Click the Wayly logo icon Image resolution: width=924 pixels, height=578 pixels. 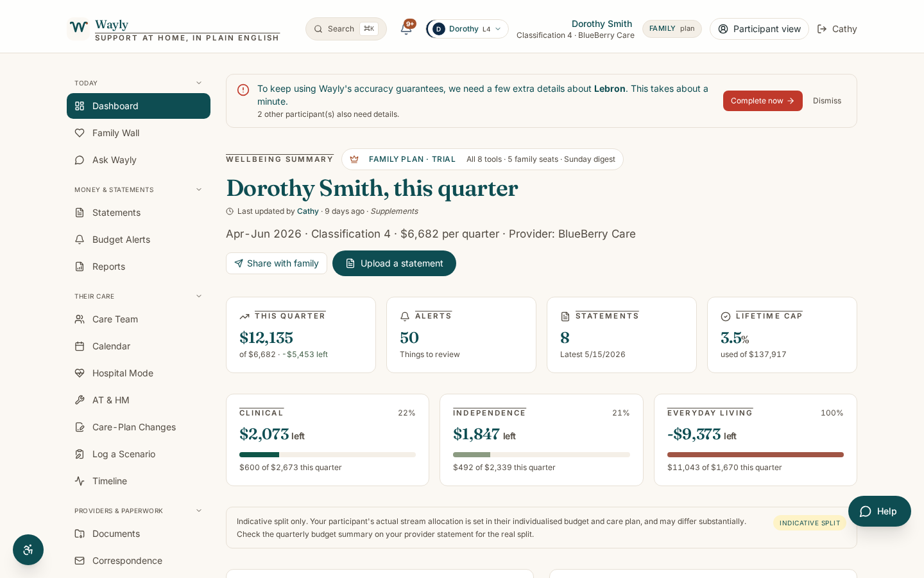(x=78, y=28)
